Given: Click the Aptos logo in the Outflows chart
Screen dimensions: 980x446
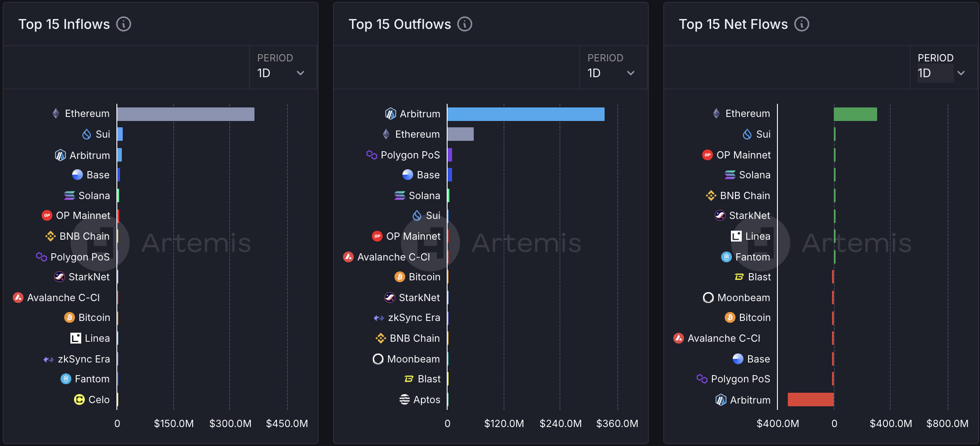Looking at the screenshot, I should (405, 400).
